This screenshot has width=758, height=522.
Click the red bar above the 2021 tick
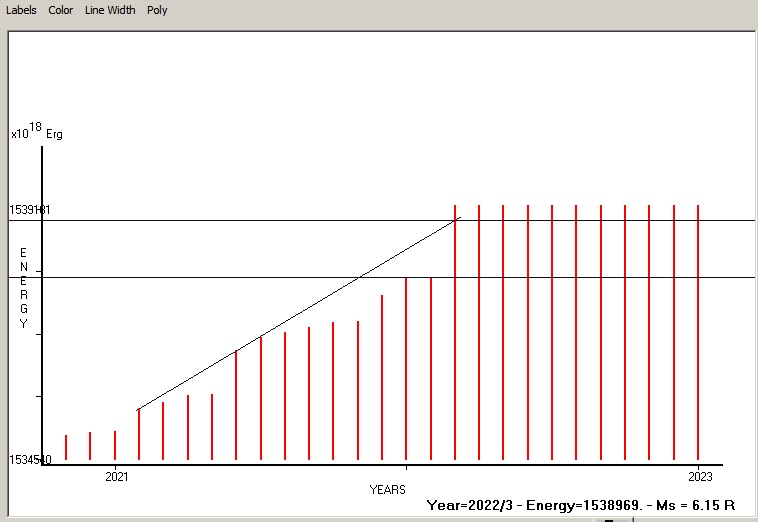pos(115,445)
